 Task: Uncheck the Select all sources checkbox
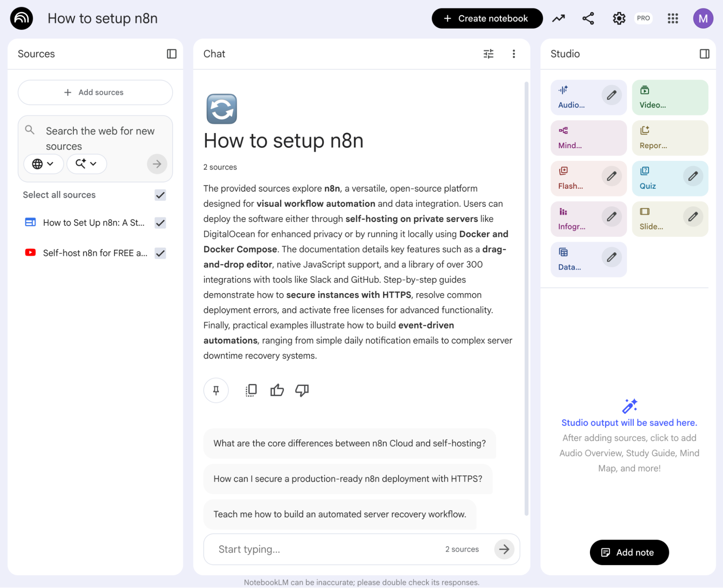[160, 195]
